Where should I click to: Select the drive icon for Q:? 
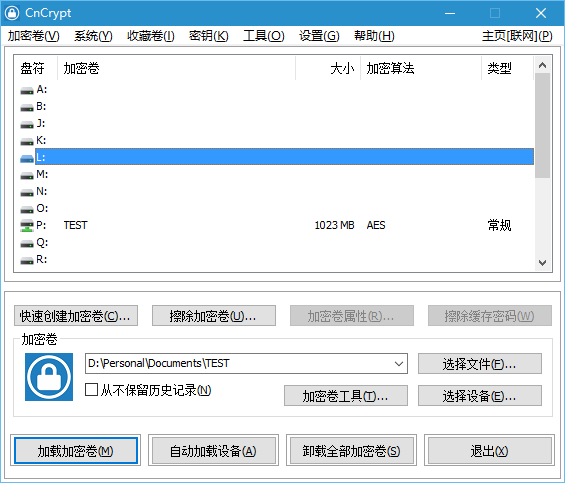27,243
